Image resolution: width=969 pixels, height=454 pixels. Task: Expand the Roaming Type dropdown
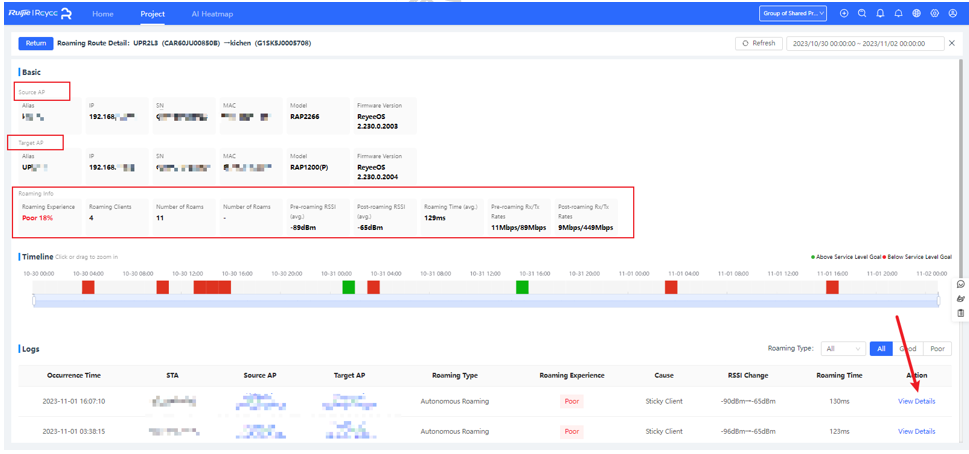click(843, 349)
